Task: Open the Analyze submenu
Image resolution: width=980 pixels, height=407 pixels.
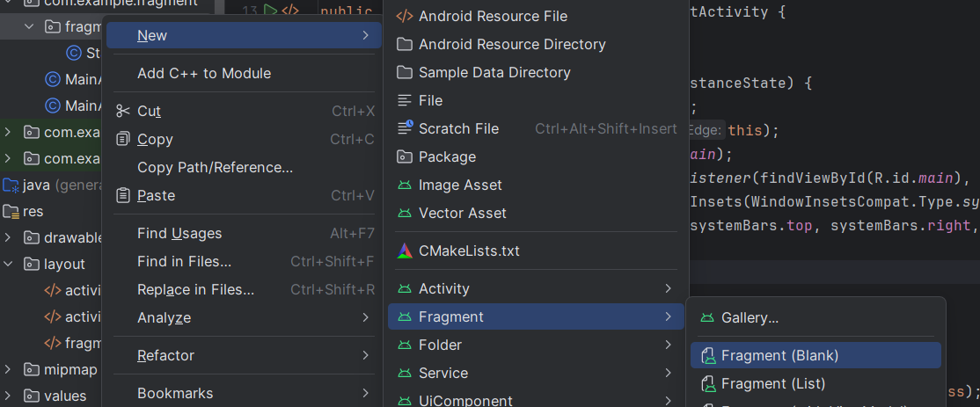Action: 164,317
